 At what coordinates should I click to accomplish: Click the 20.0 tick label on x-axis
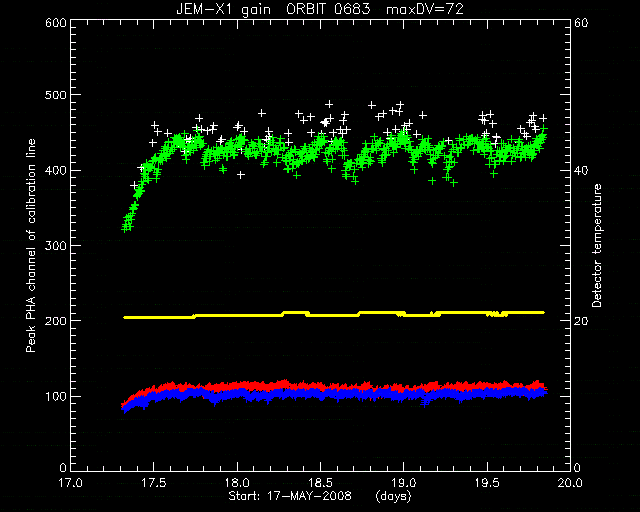point(570,483)
